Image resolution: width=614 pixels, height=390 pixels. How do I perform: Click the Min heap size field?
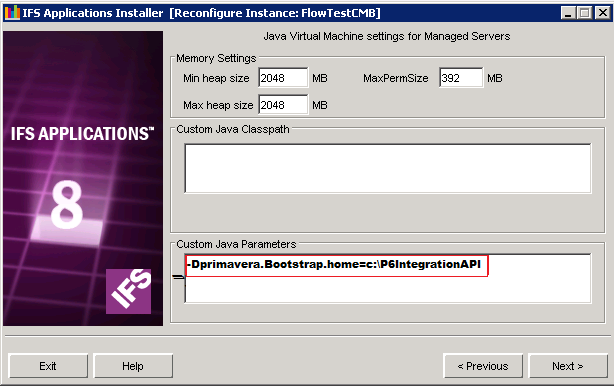tap(283, 78)
